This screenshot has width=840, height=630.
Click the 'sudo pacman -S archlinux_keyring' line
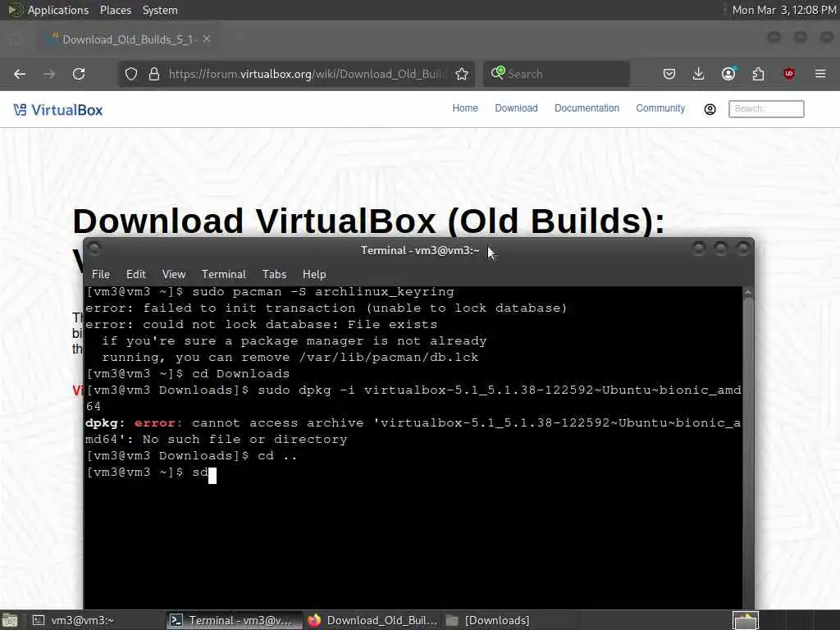pos(270,292)
